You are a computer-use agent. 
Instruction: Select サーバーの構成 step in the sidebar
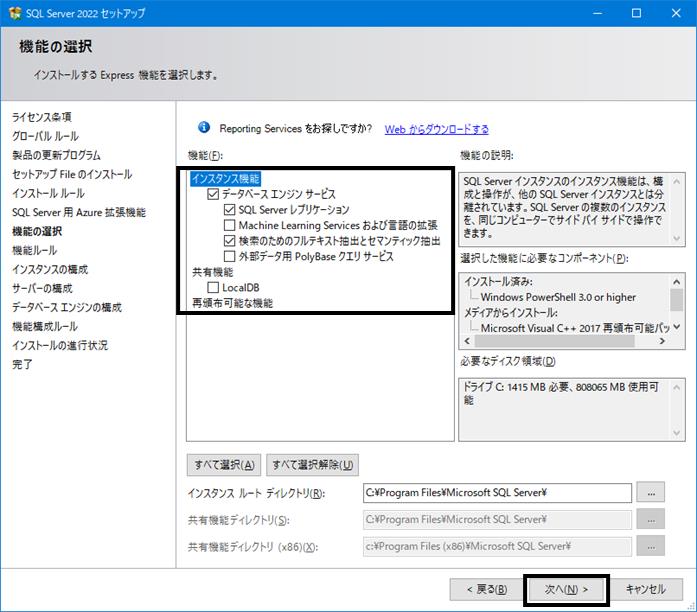42,288
